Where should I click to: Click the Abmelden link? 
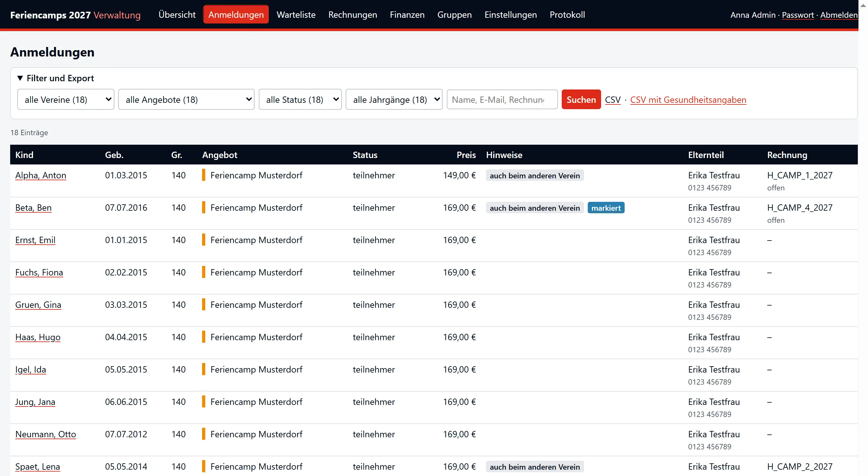coord(839,15)
